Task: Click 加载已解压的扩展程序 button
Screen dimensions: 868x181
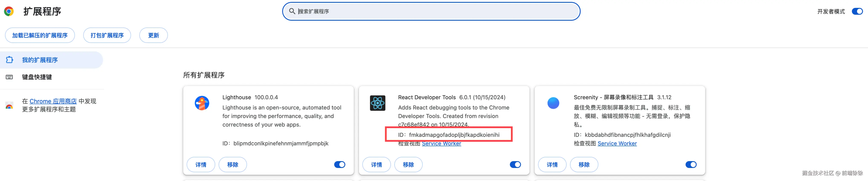Action: pyautogui.click(x=40, y=35)
